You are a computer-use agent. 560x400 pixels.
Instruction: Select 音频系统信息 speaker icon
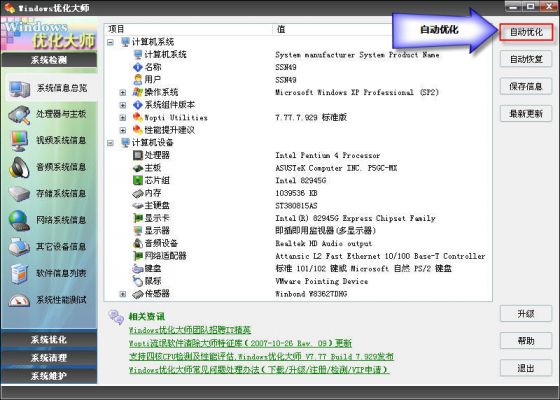click(x=19, y=167)
